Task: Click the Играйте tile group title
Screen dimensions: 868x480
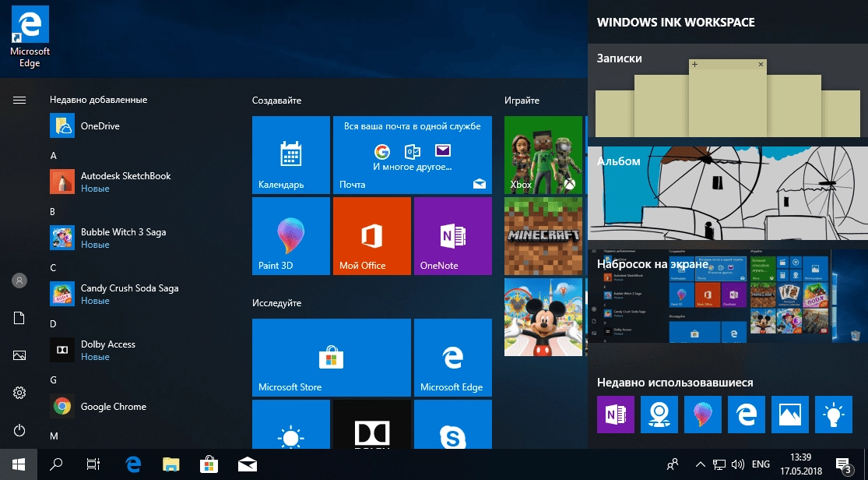Action: click(x=522, y=101)
